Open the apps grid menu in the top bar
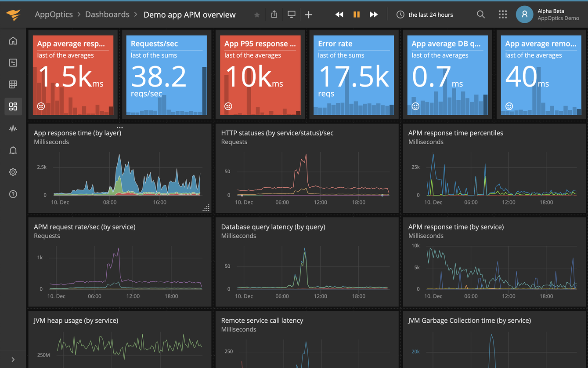 click(502, 14)
